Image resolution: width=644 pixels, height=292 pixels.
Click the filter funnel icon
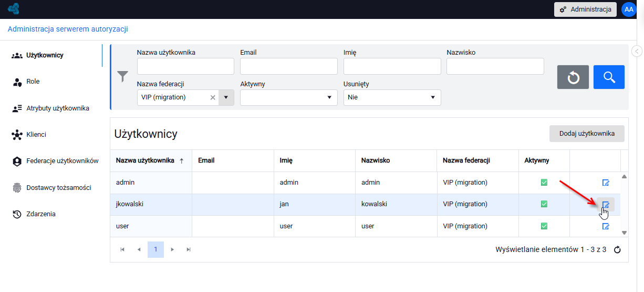122,77
